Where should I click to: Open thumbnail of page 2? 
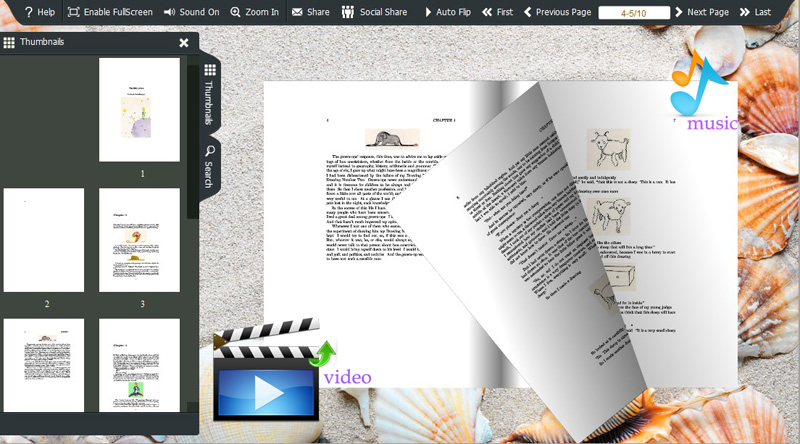point(44,240)
